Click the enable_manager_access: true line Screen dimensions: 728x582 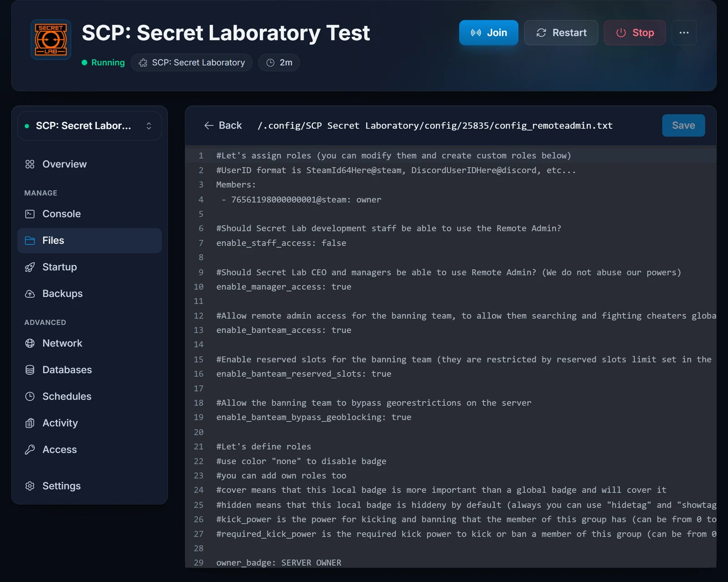coord(284,286)
